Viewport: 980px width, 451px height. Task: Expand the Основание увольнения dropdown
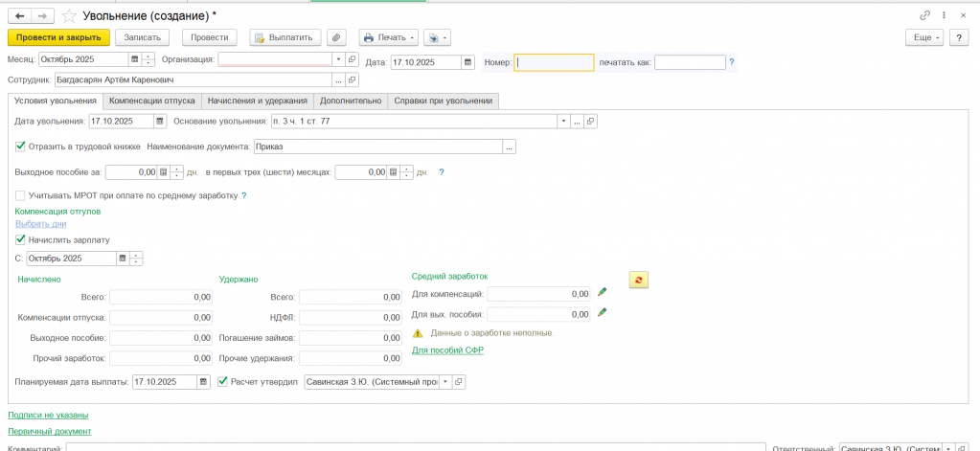pos(563,122)
